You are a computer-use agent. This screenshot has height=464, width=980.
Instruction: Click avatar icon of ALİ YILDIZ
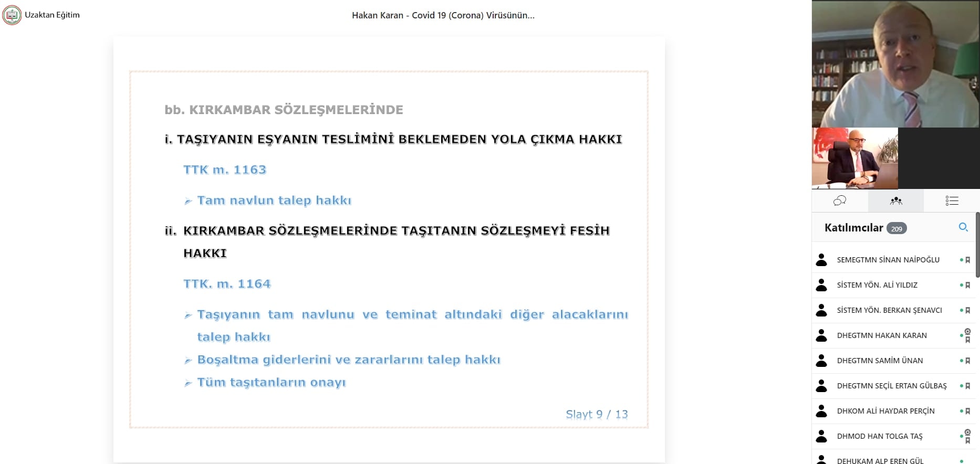pos(821,285)
